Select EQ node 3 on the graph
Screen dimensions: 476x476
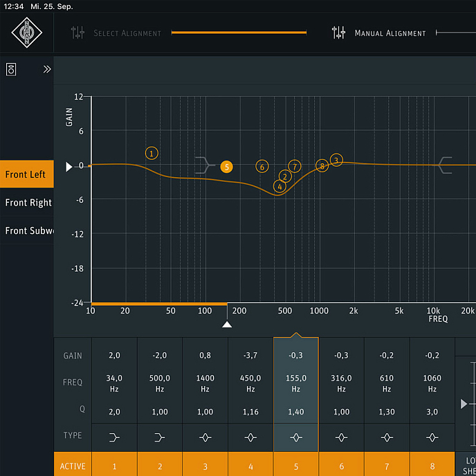click(x=336, y=160)
